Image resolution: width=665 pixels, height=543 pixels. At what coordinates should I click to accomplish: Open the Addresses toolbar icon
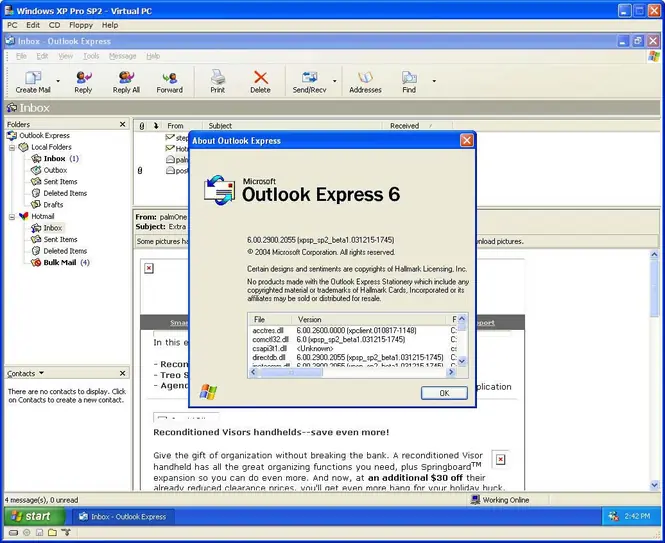[x=365, y=81]
